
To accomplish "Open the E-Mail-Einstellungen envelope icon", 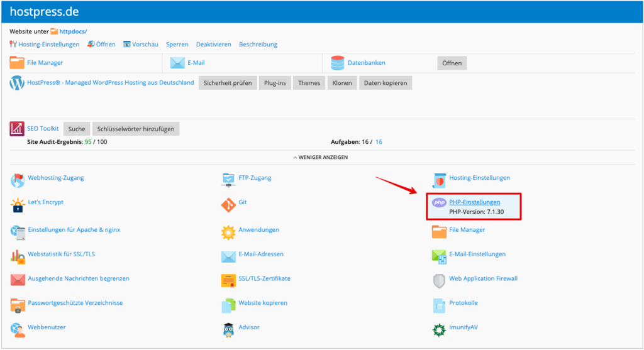I will [439, 257].
